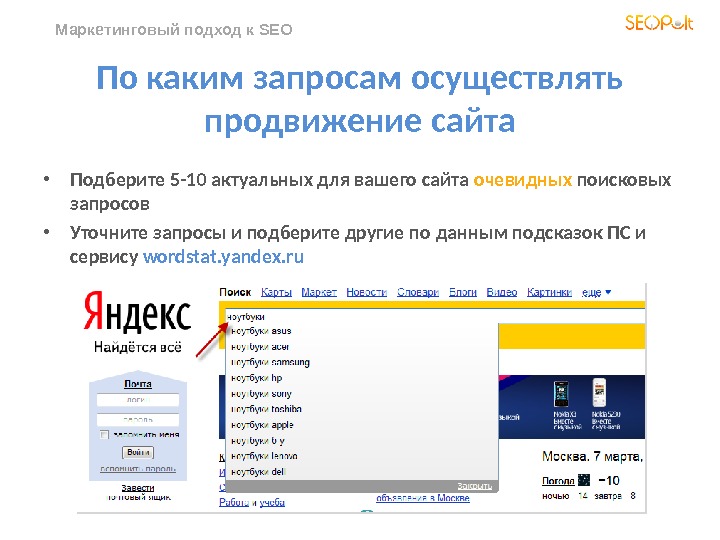The width and height of the screenshot is (720, 540).
Task: Open the вспомнить пароль link
Action: pyautogui.click(x=138, y=469)
